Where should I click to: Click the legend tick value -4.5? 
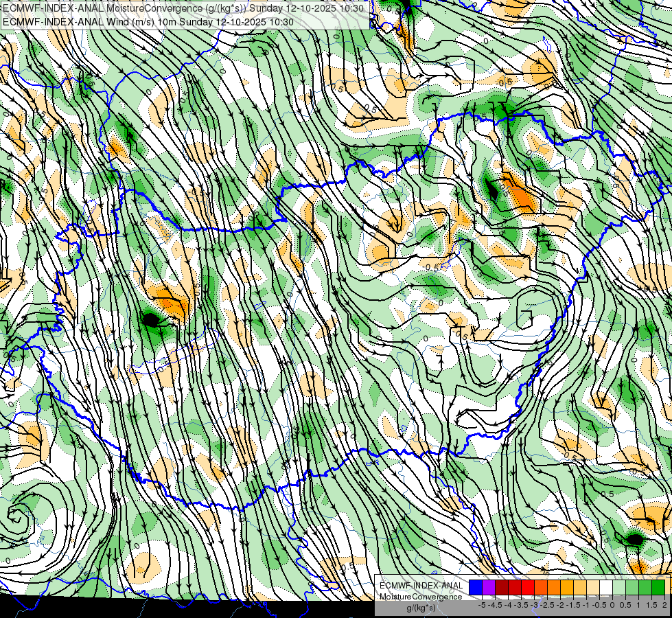point(495,605)
